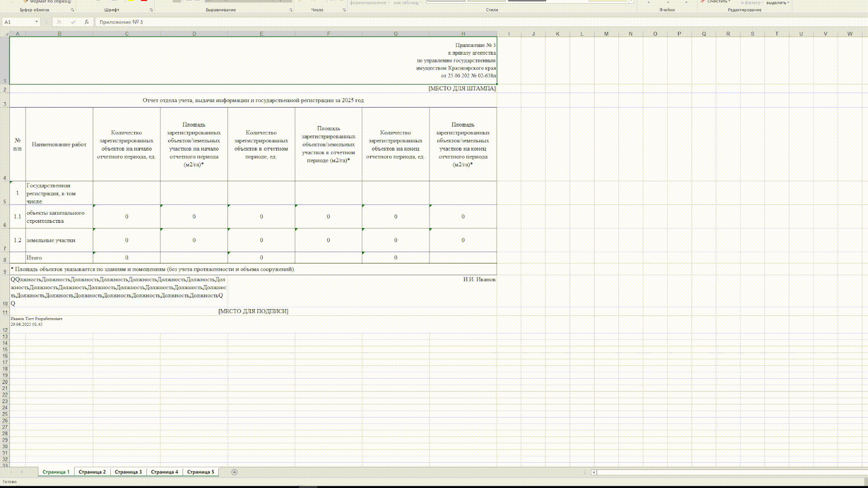Click status bar 'Готово' indicator
Screen dimensions: 868x488
[9, 482]
